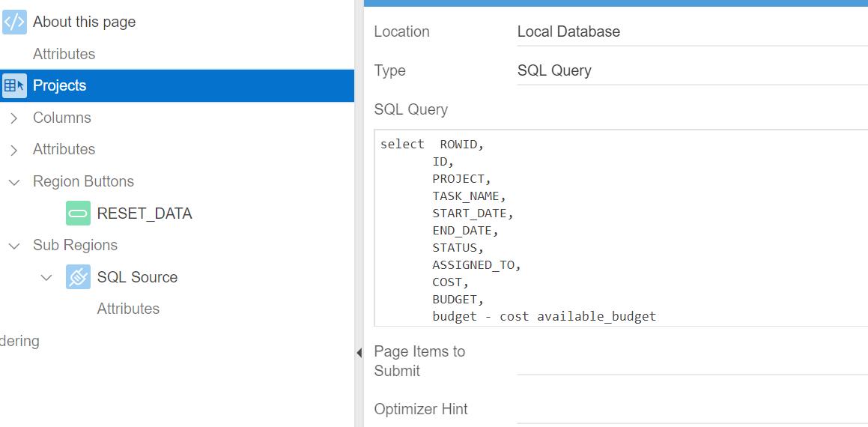Click the Page Items to Submit label
The height and width of the screenshot is (427, 868).
pyautogui.click(x=419, y=361)
